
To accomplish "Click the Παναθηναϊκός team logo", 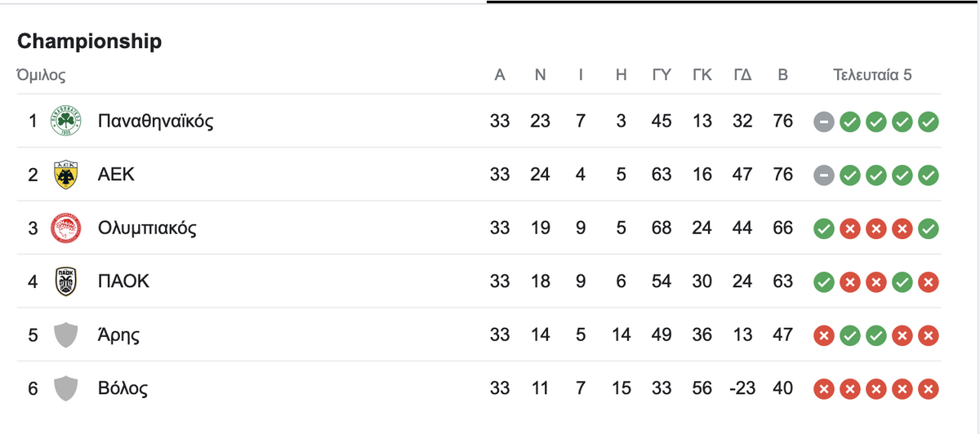I will tap(65, 122).
